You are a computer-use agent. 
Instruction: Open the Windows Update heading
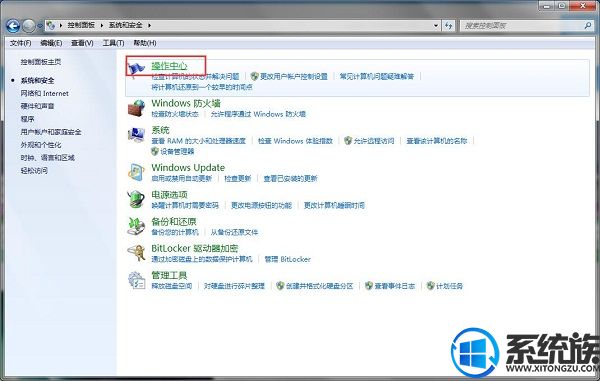[188, 168]
